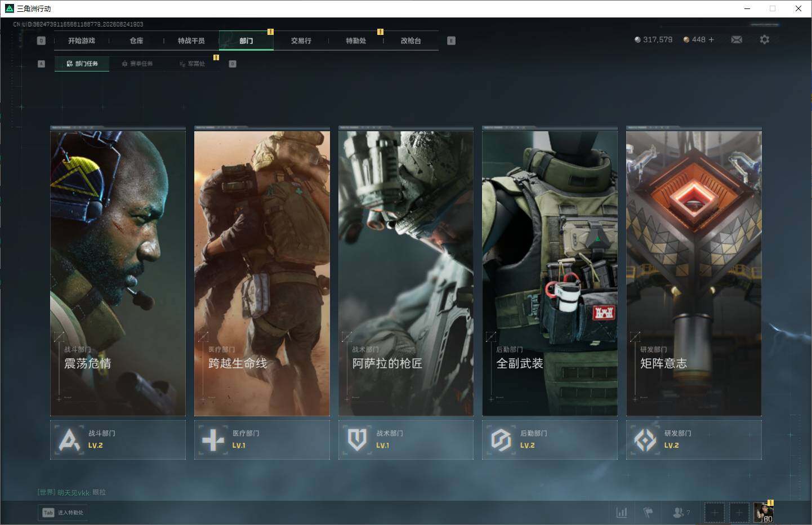Click the 后勤部门 hexagon emblem icon

click(x=501, y=440)
